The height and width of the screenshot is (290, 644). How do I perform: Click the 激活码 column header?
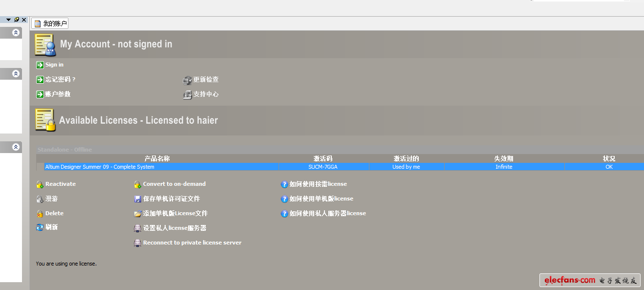pos(323,158)
